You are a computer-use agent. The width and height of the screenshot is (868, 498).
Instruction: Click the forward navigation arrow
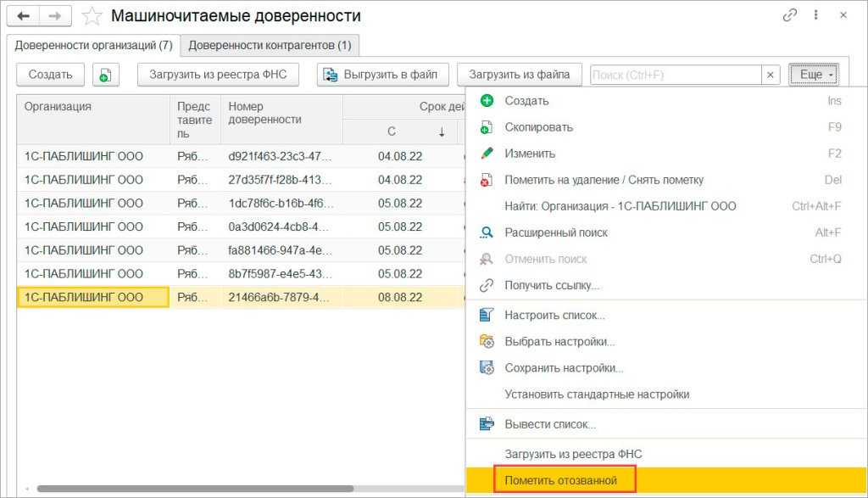click(x=55, y=16)
